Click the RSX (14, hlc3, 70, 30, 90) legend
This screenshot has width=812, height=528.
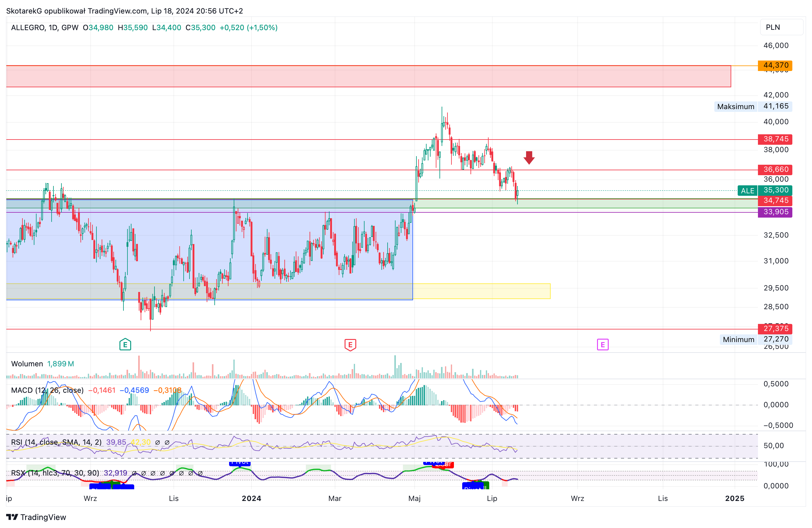(55, 473)
